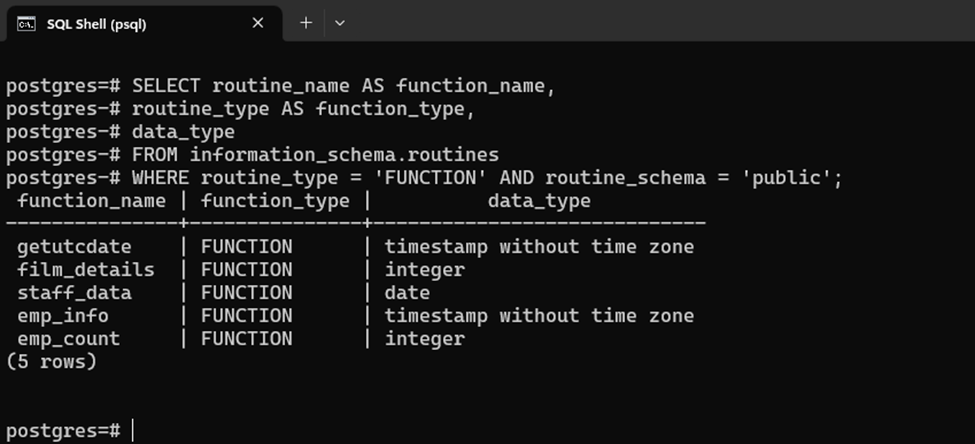Viewport: 975px width, 444px height.
Task: Click the emp_info entry in the results
Action: pos(63,316)
